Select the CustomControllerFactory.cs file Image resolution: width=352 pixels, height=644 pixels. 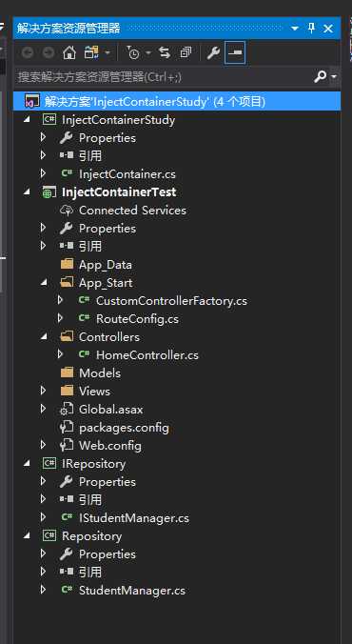click(171, 301)
